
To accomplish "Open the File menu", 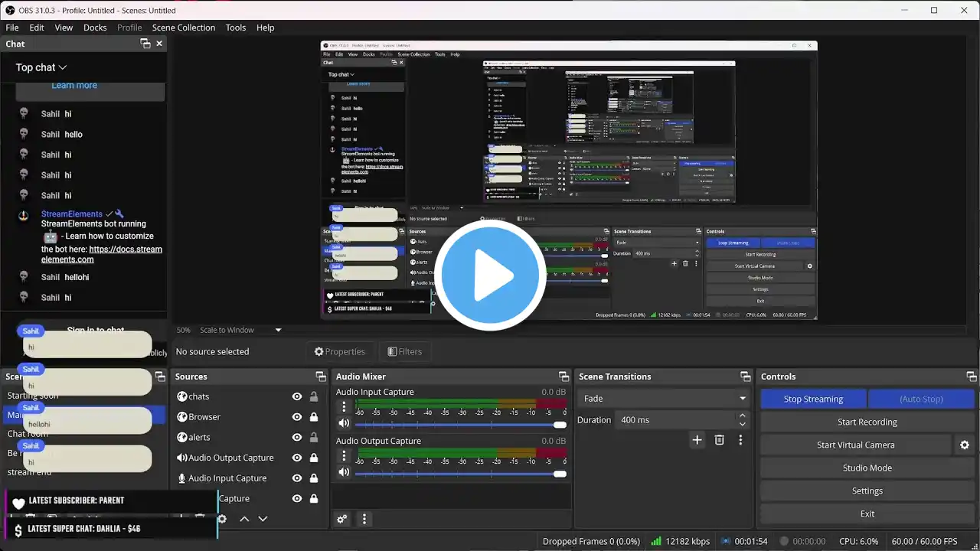I will tap(12, 28).
